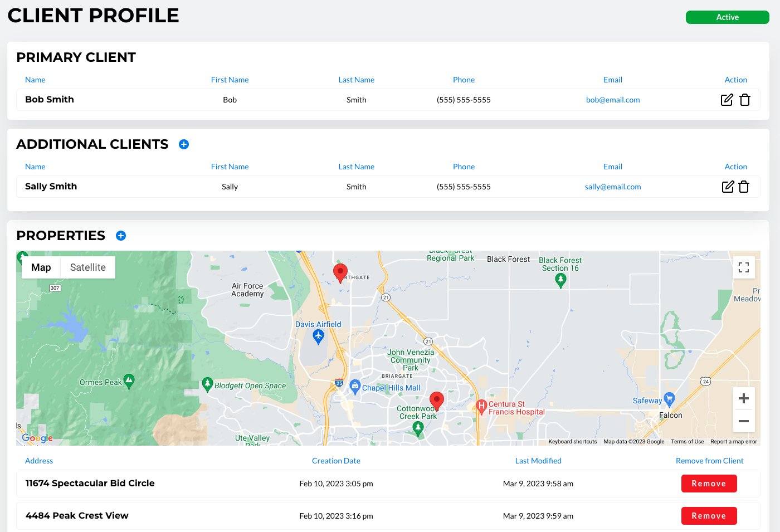Edit the Bob Smith primary client
The height and width of the screenshot is (532, 780).
point(727,100)
